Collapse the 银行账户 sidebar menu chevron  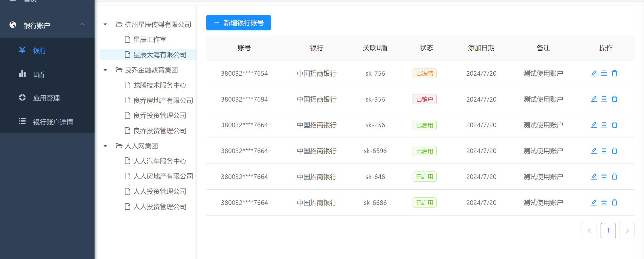point(82,25)
